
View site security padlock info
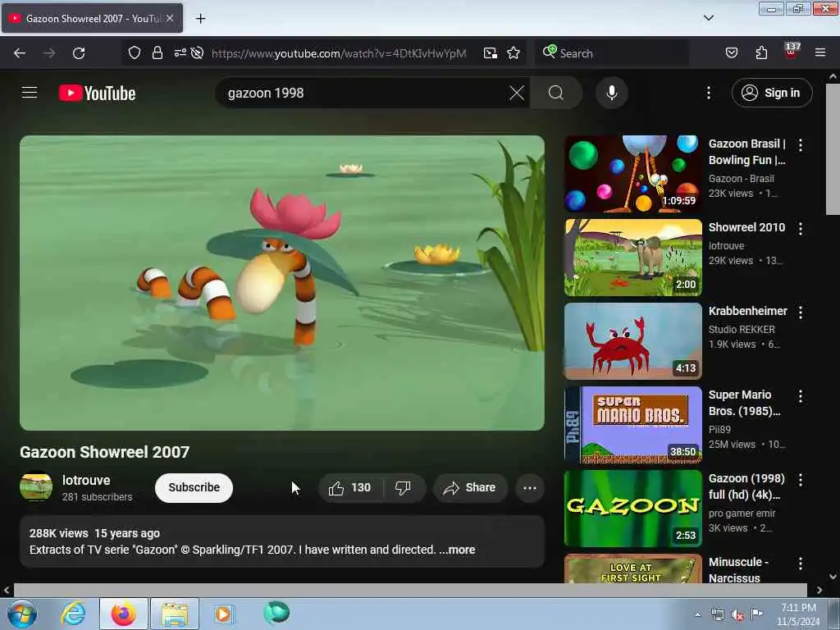coord(157,53)
